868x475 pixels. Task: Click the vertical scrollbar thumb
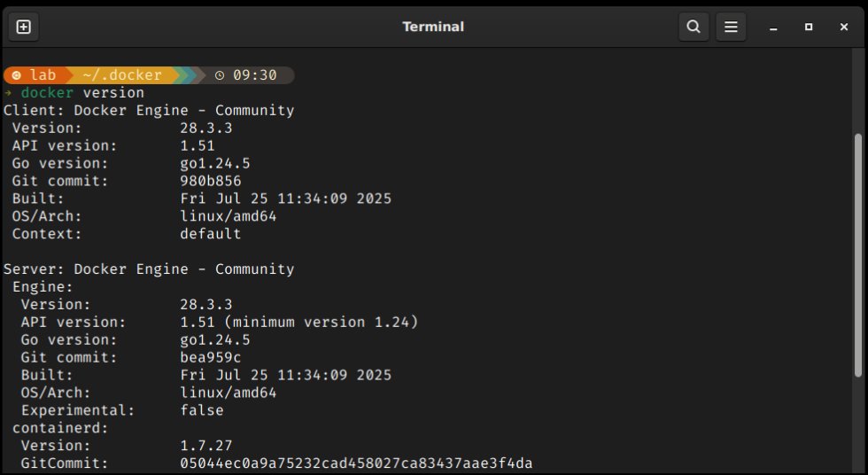click(858, 255)
